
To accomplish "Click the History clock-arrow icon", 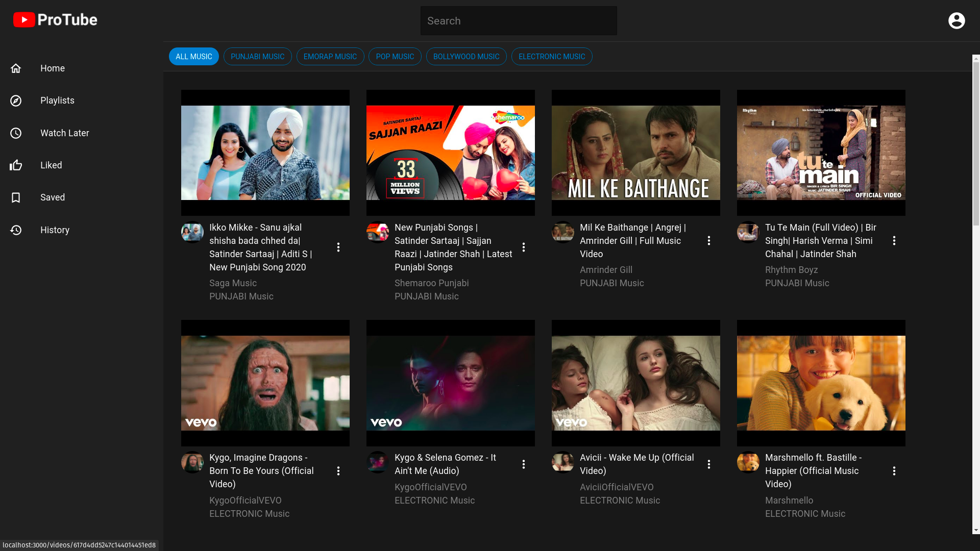I will click(16, 230).
